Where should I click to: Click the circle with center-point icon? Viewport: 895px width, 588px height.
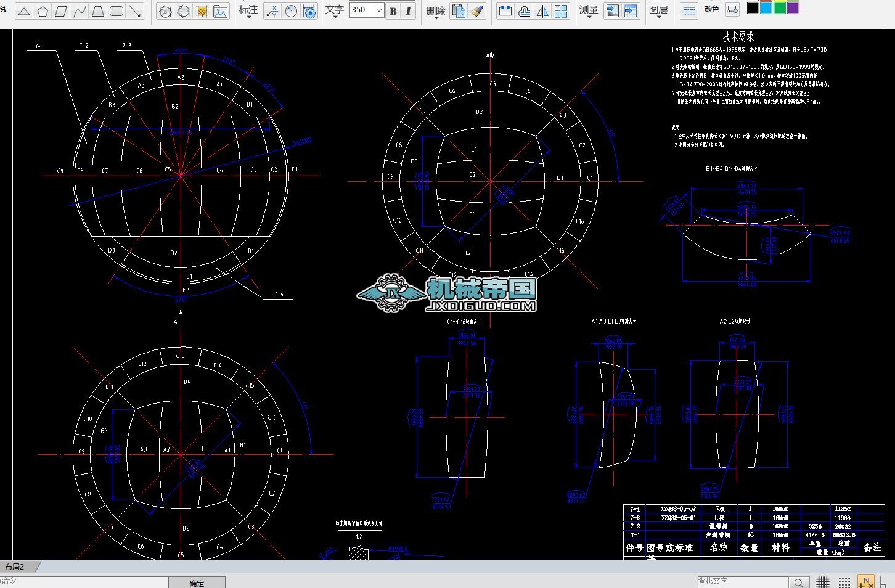pos(165,12)
